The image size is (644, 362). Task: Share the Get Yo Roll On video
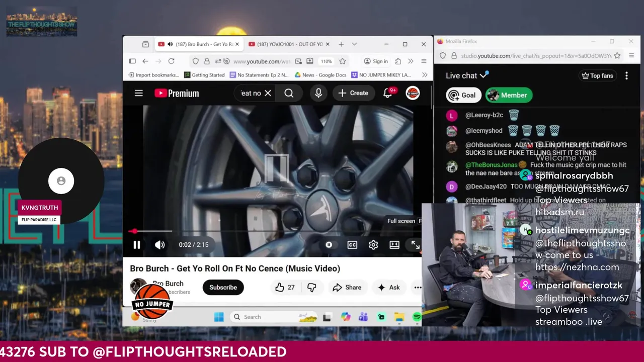pyautogui.click(x=347, y=288)
